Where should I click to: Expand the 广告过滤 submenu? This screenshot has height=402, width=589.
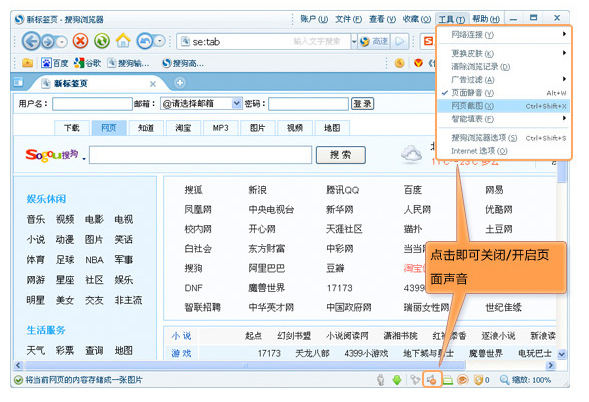[x=503, y=80]
